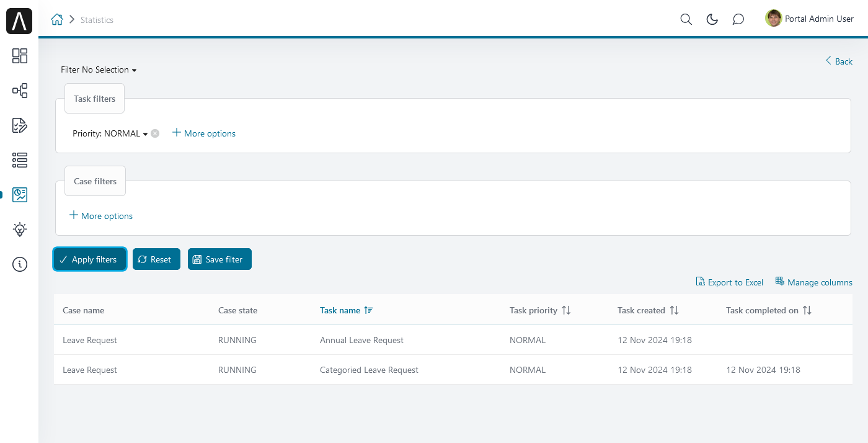Click Leave Request in Categoried row

(90, 370)
